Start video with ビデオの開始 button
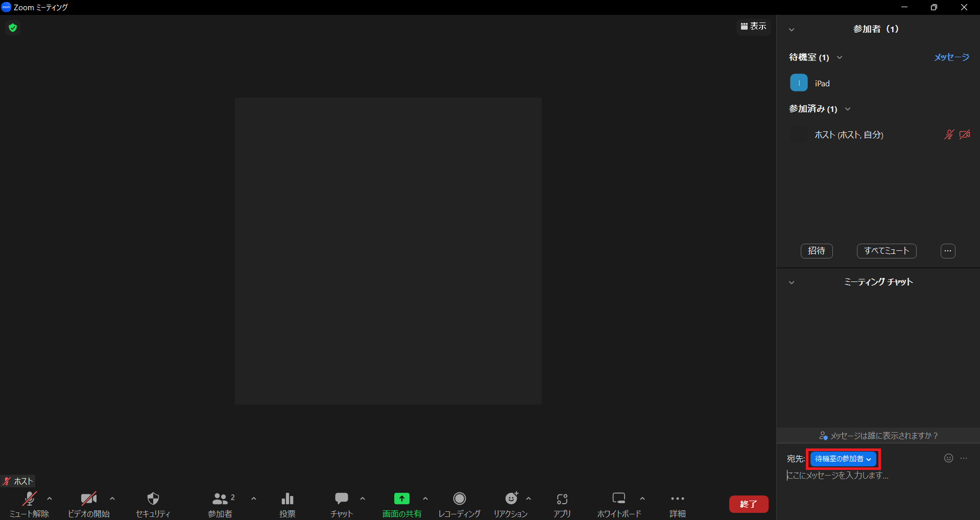This screenshot has width=980, height=520. pyautogui.click(x=88, y=499)
